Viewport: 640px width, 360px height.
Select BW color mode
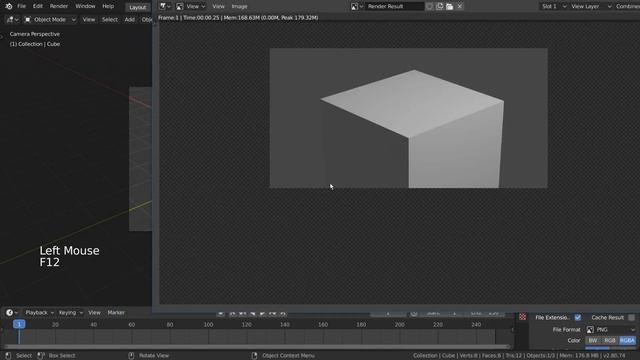pos(593,340)
